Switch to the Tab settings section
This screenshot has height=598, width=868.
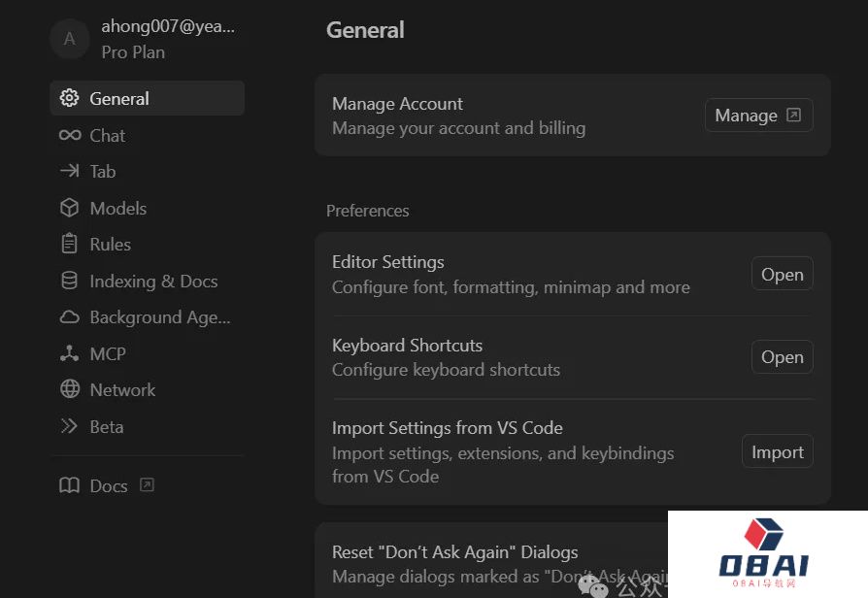(103, 172)
